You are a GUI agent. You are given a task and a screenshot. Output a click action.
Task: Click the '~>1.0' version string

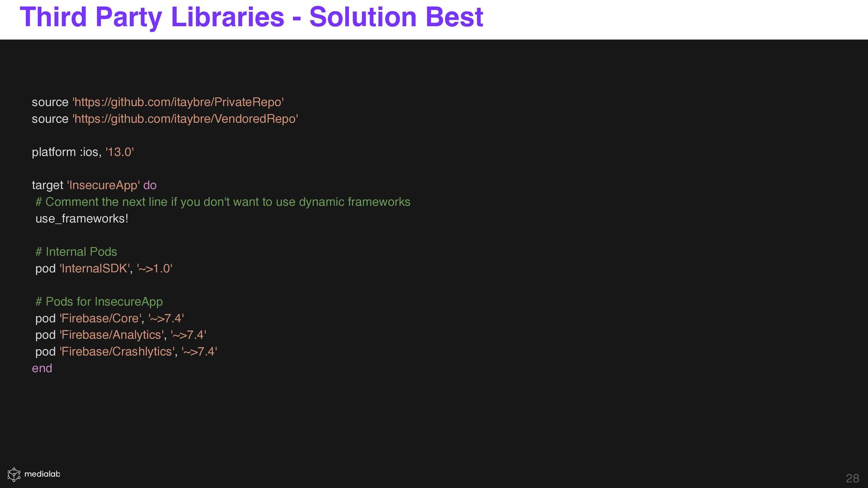155,268
